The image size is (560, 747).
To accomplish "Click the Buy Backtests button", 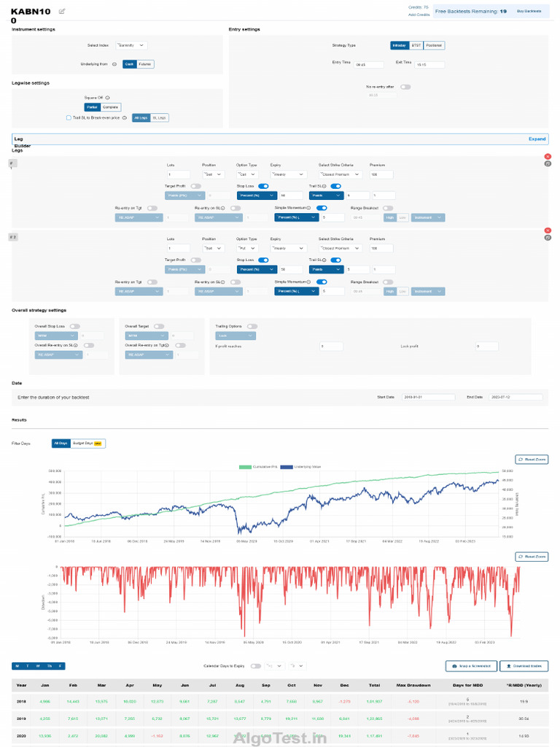I will tap(529, 11).
